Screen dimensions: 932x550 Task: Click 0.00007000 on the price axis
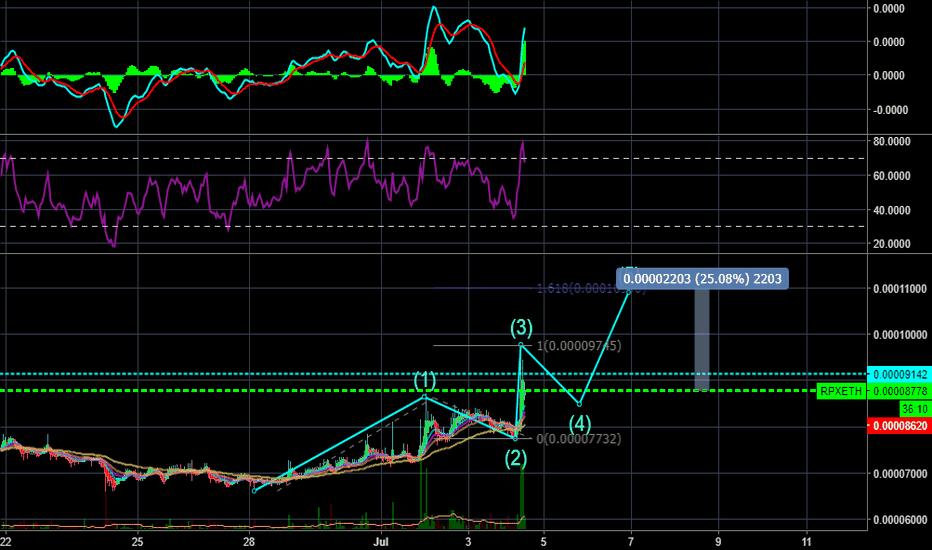(x=900, y=474)
